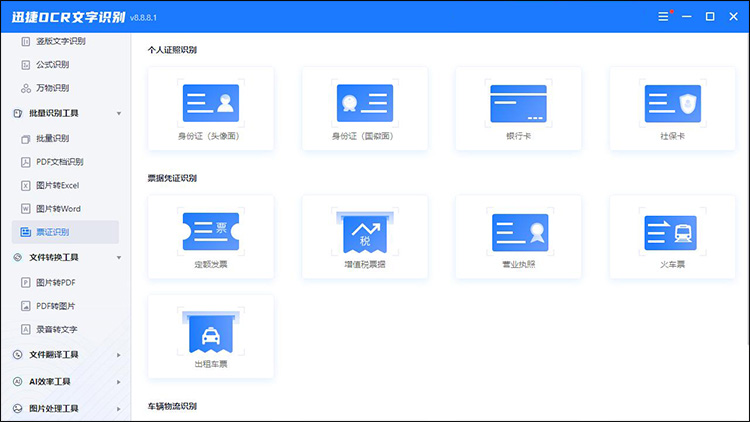This screenshot has height=422, width=750.
Task: Click the 个人证照识别 heading
Action: pos(172,50)
